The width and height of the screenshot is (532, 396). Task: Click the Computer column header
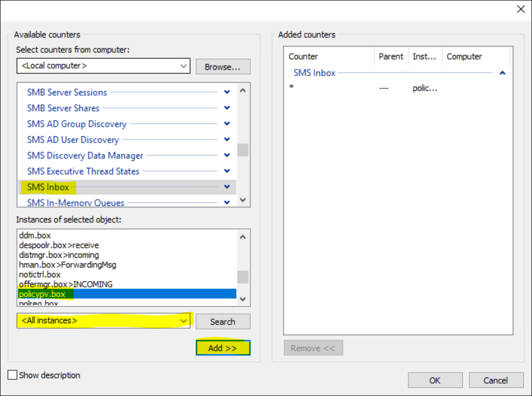[x=476, y=56]
